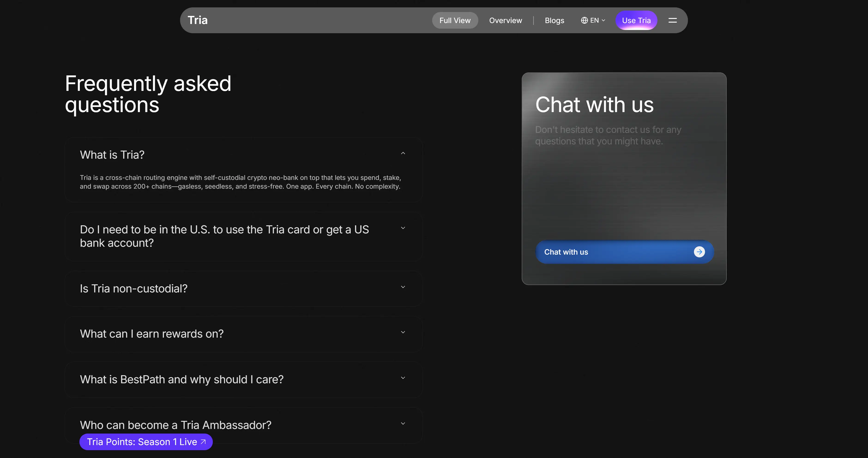Viewport: 868px width, 458px height.
Task: Click the 'Don't hesitate to contact us' text
Action: (608, 135)
